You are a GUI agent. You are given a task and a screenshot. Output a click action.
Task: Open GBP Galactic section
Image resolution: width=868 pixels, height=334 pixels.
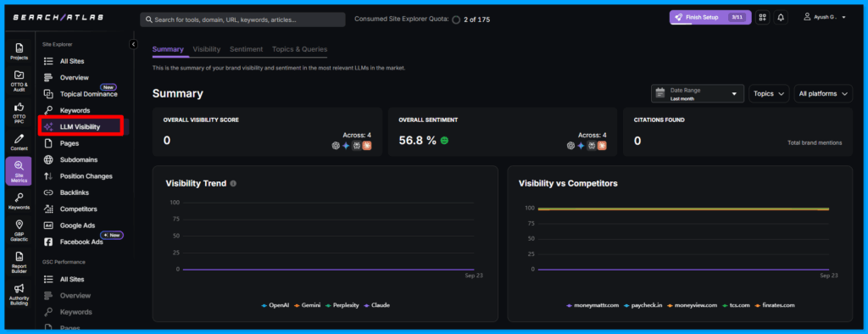coord(19,231)
